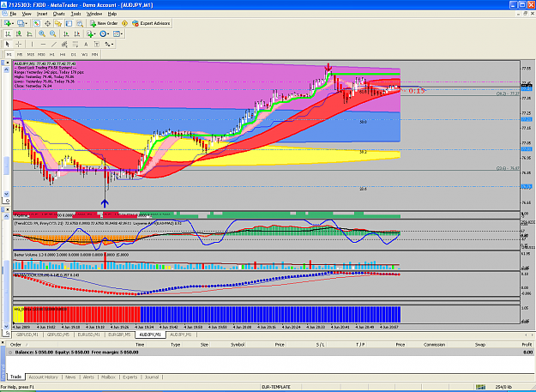Open the Tools menu
This screenshot has height=392, width=536.
click(75, 14)
